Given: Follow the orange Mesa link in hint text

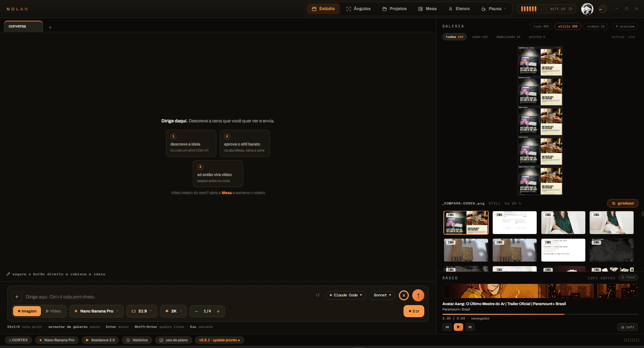Looking at the screenshot, I should coord(227,193).
